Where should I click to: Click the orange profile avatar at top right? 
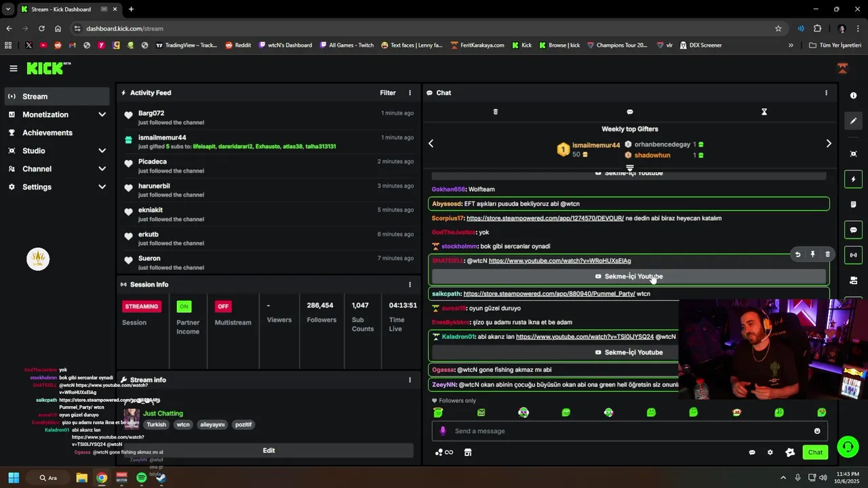[842, 68]
